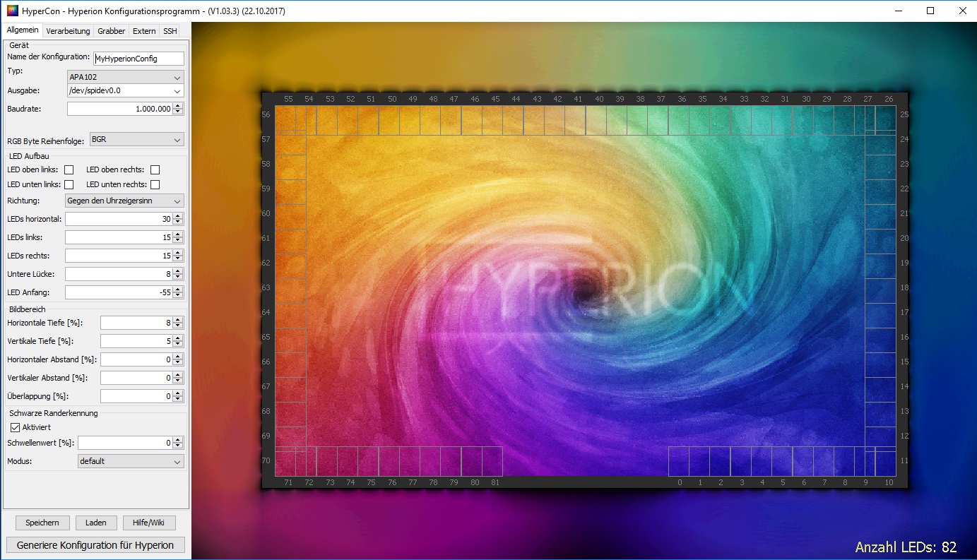Open the Richtung direction dropdown
977x560 pixels.
click(x=124, y=201)
